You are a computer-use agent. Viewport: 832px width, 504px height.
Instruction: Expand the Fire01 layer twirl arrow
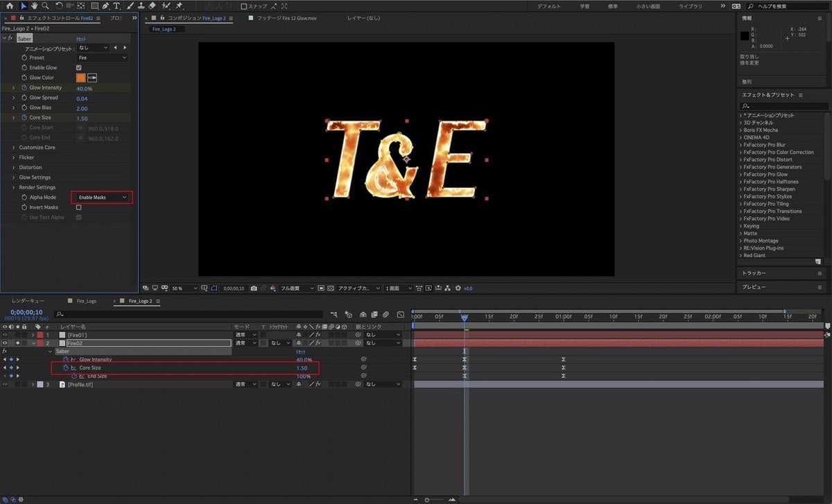coord(33,335)
